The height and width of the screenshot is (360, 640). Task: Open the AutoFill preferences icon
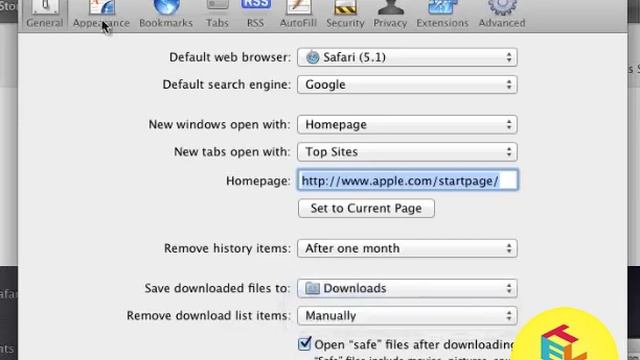(x=298, y=7)
